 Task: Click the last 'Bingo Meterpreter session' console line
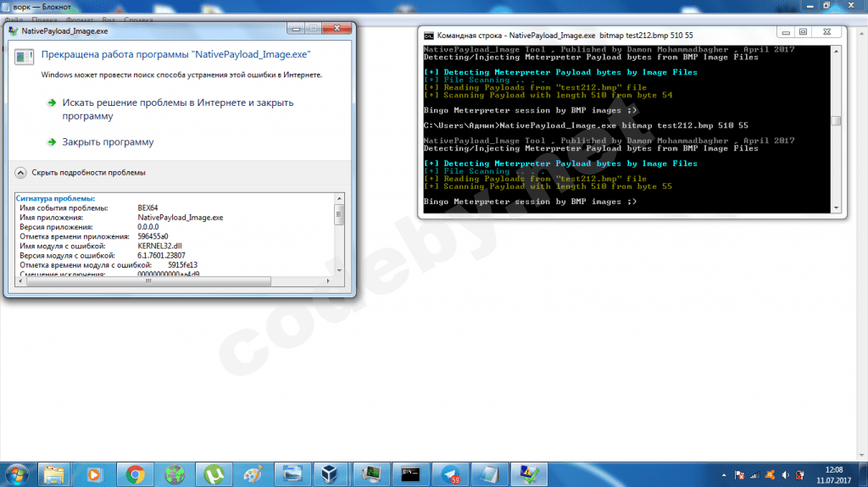pos(530,202)
